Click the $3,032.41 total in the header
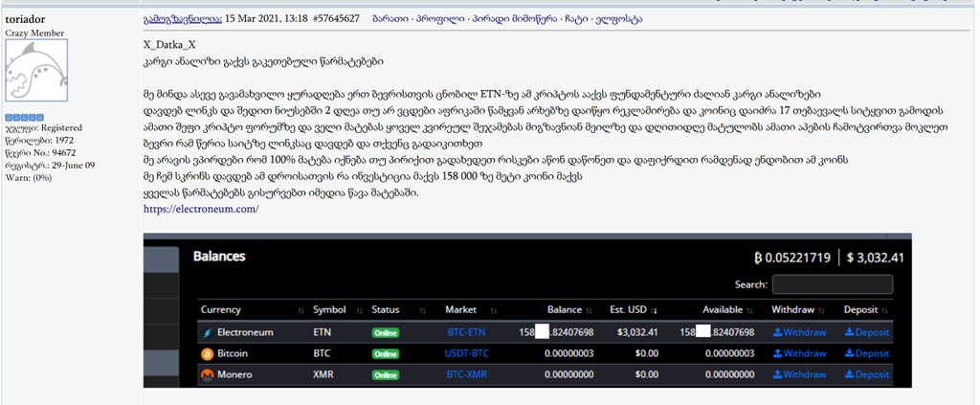This screenshot has height=405, width=980. click(875, 258)
